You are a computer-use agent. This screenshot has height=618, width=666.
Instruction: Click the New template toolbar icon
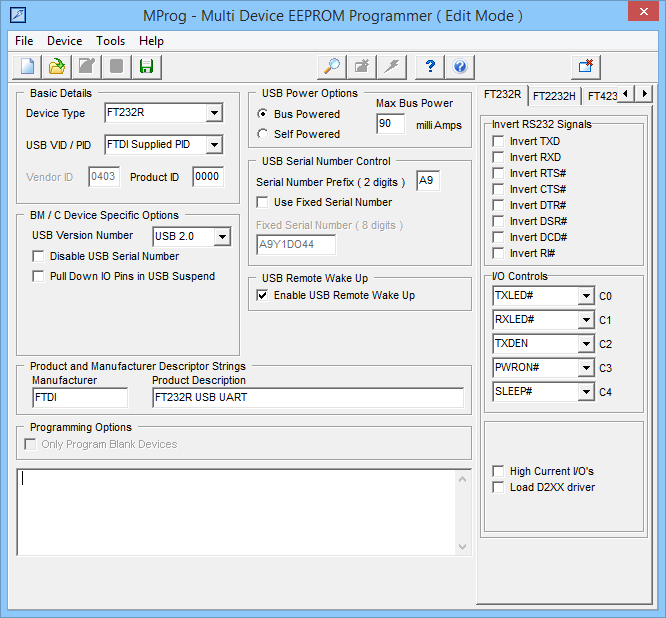coord(27,67)
